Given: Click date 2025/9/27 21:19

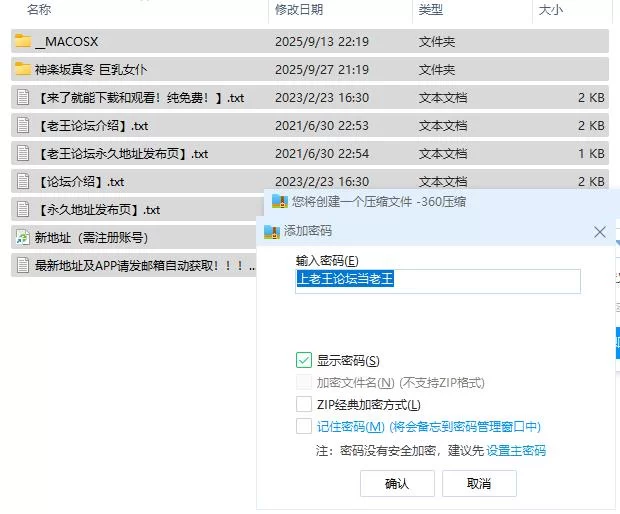Looking at the screenshot, I should click(322, 70).
